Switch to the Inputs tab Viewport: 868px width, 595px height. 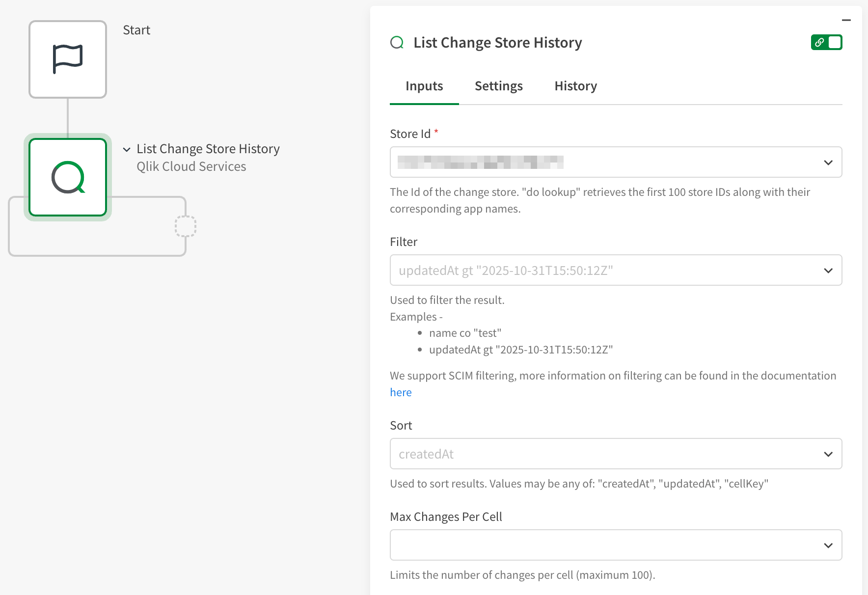point(424,86)
